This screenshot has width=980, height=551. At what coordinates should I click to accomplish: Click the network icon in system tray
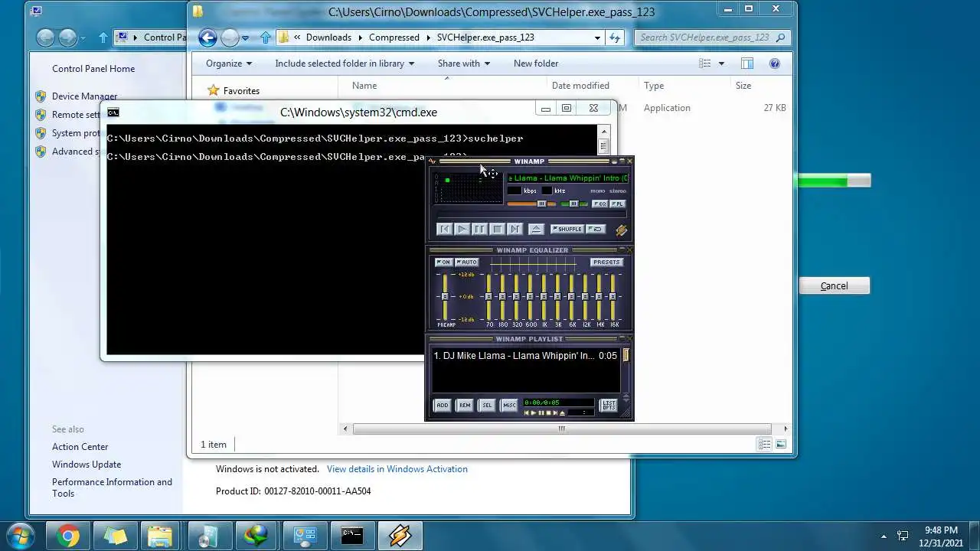tap(903, 536)
